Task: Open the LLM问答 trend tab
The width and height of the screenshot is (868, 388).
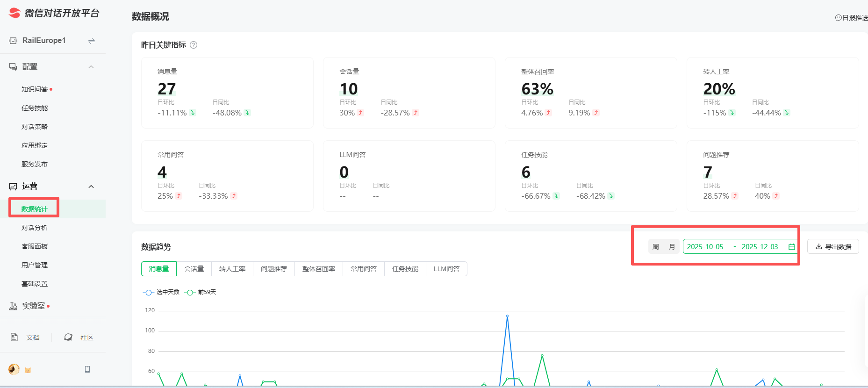Action: click(446, 269)
